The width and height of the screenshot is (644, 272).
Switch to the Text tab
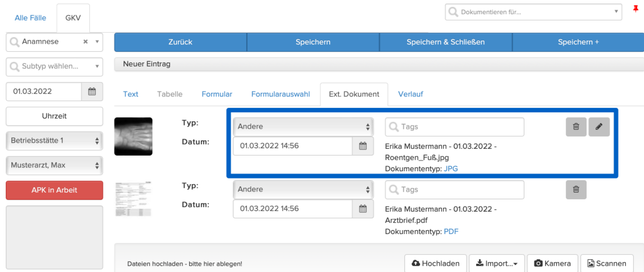click(131, 94)
